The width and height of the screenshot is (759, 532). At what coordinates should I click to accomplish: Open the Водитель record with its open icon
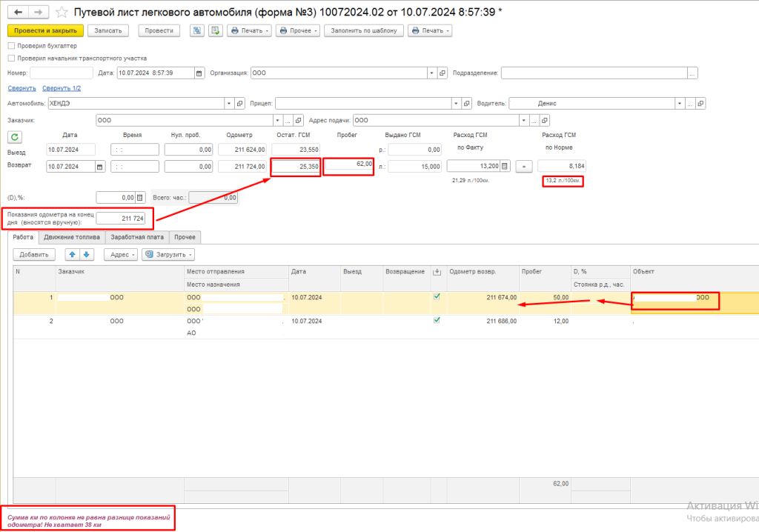coord(700,103)
